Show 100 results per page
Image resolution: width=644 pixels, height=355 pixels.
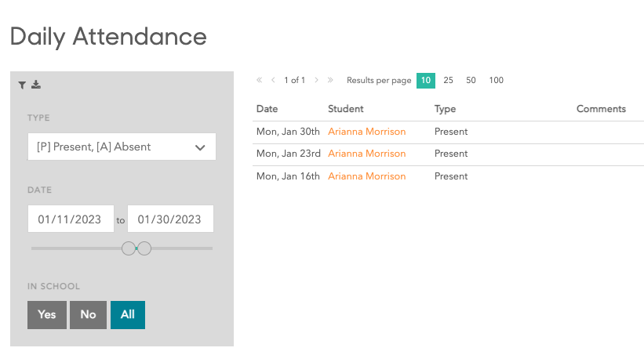pos(496,80)
